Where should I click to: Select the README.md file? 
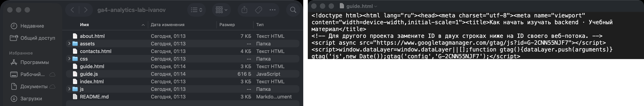(x=183, y=97)
